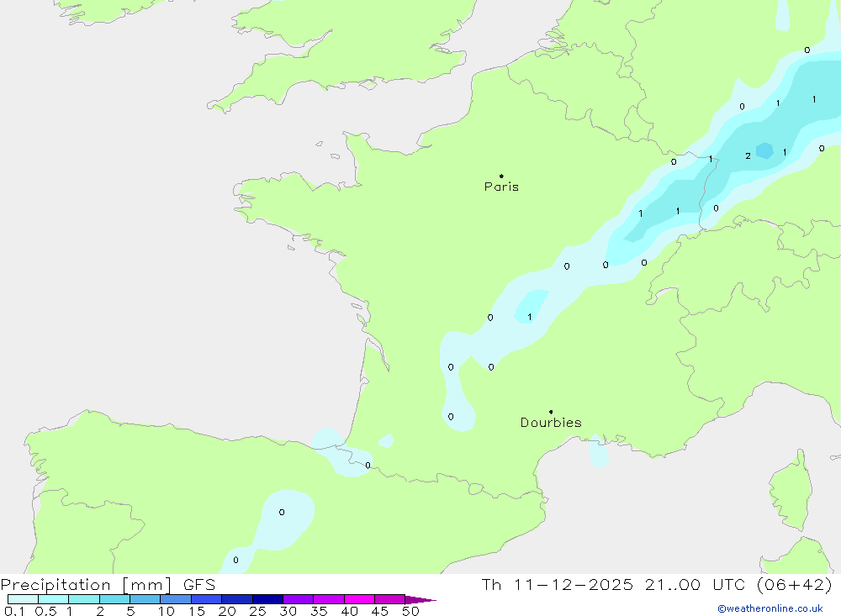Pick the 35–40 mm legend color swatch
841x616 pixels.
[329, 599]
